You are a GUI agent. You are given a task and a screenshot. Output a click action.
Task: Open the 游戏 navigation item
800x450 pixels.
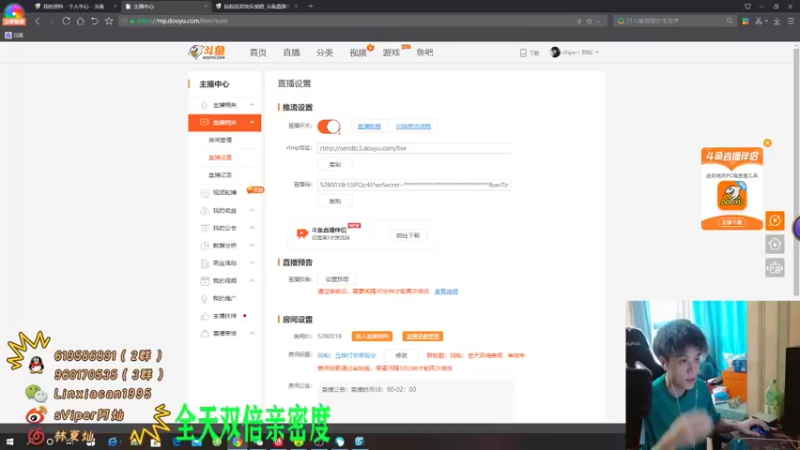(x=391, y=53)
